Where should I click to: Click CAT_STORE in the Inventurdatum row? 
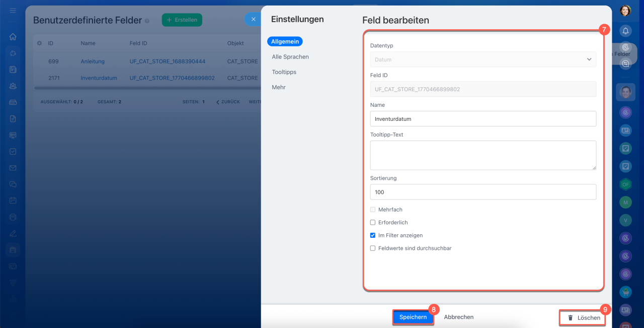[x=243, y=78]
